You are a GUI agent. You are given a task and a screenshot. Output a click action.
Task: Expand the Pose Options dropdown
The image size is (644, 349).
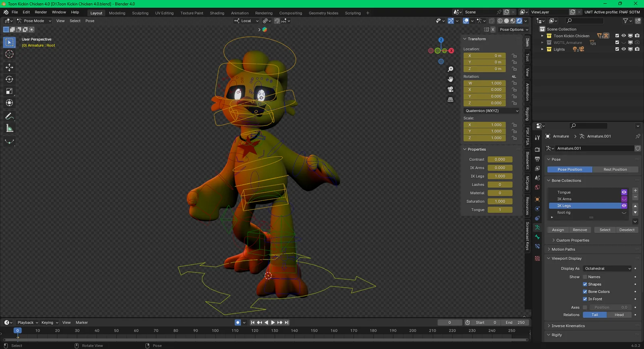(x=514, y=29)
